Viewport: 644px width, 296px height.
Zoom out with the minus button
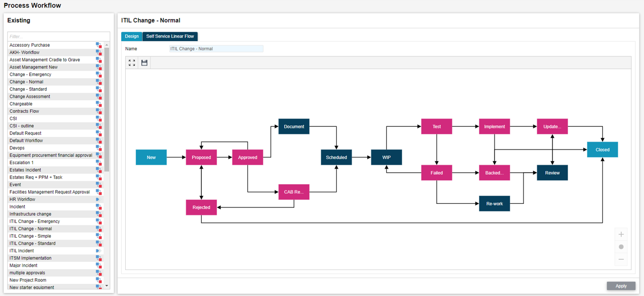(621, 259)
